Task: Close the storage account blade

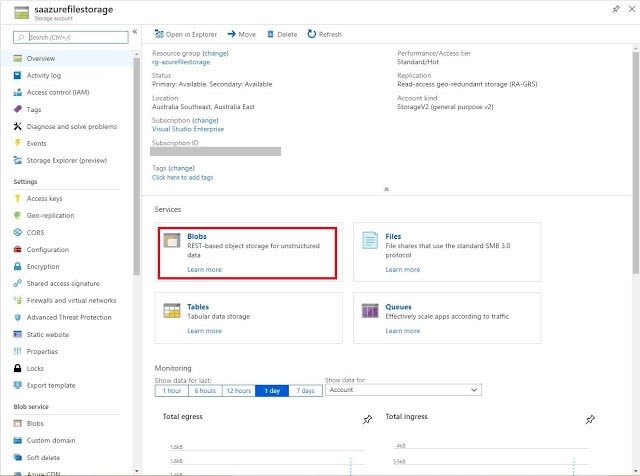Action: click(632, 9)
